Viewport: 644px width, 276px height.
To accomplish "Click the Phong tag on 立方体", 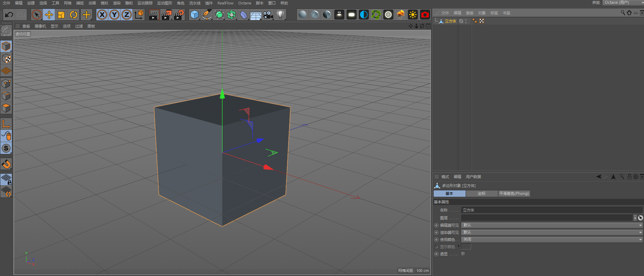I will (475, 21).
